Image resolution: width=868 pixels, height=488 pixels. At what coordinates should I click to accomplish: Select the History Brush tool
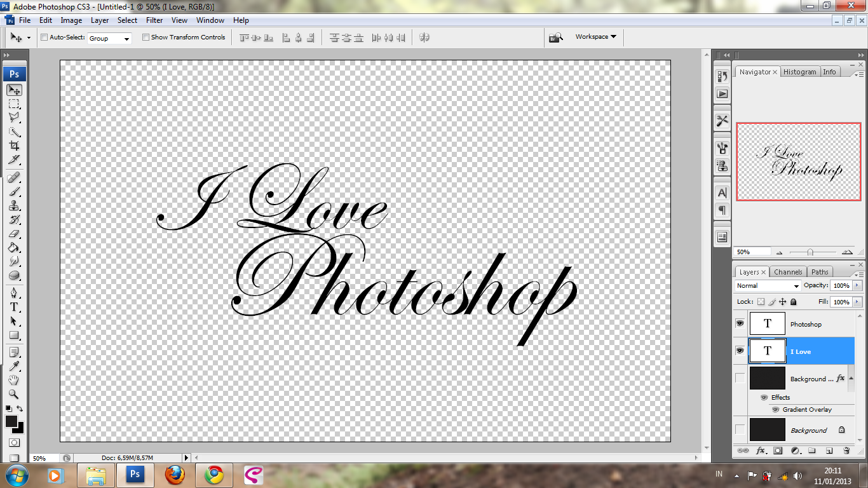coord(14,219)
